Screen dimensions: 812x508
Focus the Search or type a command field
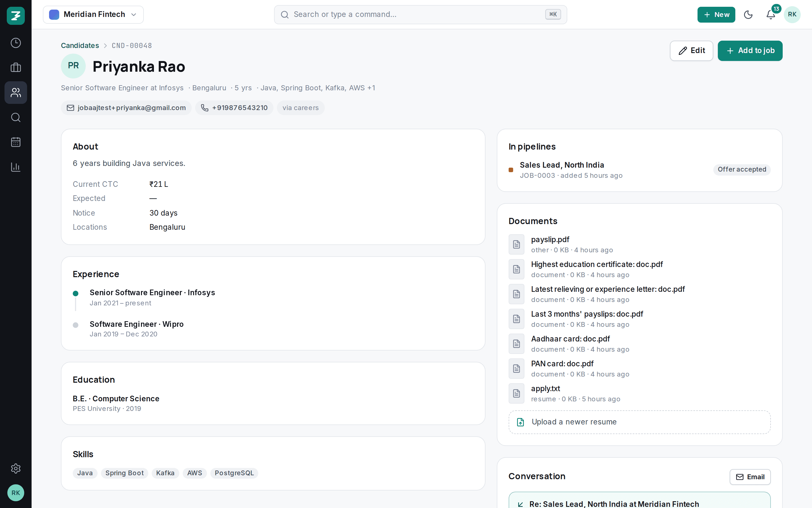(420, 14)
